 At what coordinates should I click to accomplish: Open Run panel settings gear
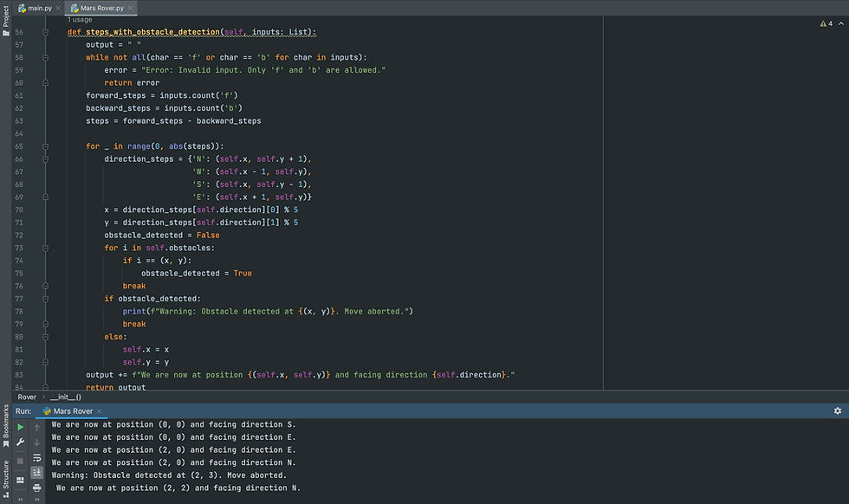pyautogui.click(x=838, y=411)
